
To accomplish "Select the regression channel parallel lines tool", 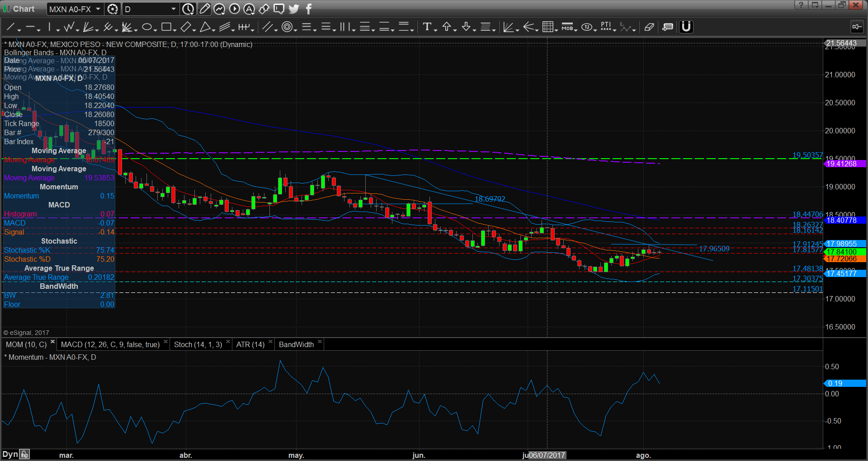I will (224, 27).
